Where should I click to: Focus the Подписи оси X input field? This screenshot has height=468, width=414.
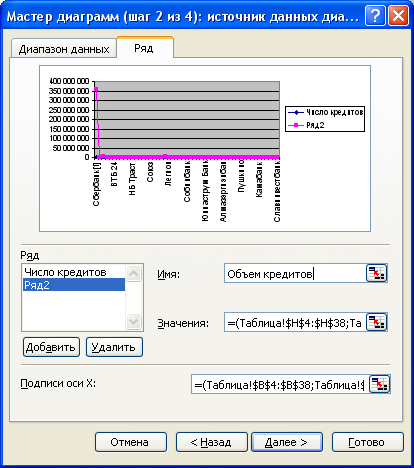[x=280, y=384]
